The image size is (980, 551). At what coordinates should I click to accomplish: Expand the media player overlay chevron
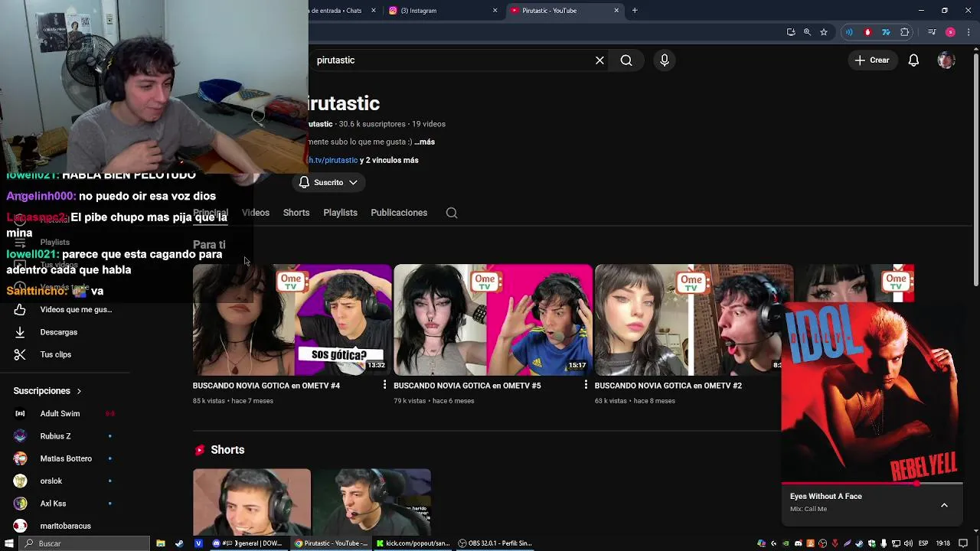click(x=944, y=505)
